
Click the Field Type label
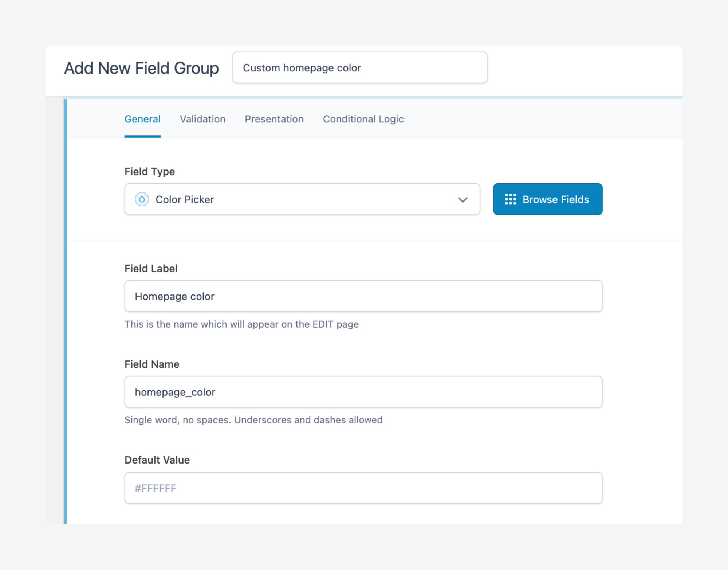tap(149, 171)
